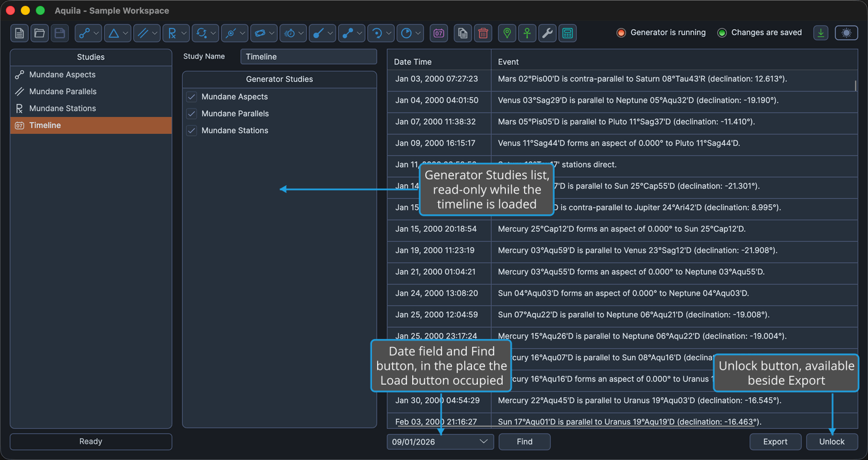Click the Find button
Screen dimensions: 868x460
tap(525, 442)
